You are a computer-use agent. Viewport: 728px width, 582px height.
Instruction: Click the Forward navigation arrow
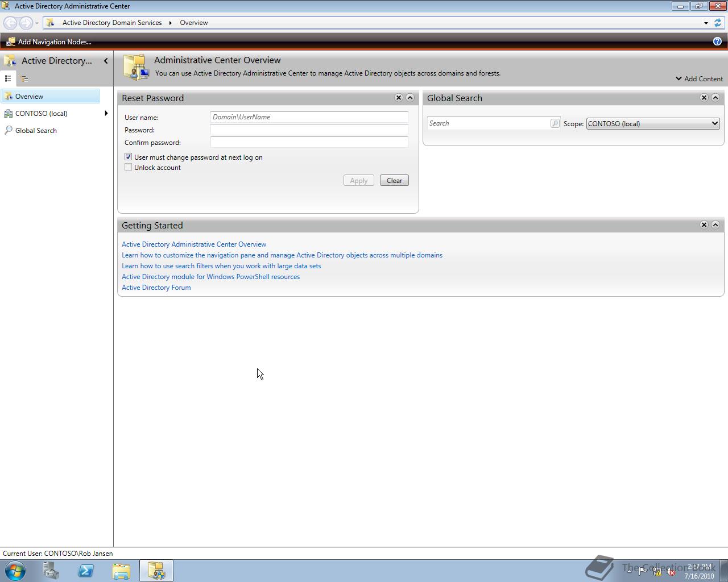(26, 23)
